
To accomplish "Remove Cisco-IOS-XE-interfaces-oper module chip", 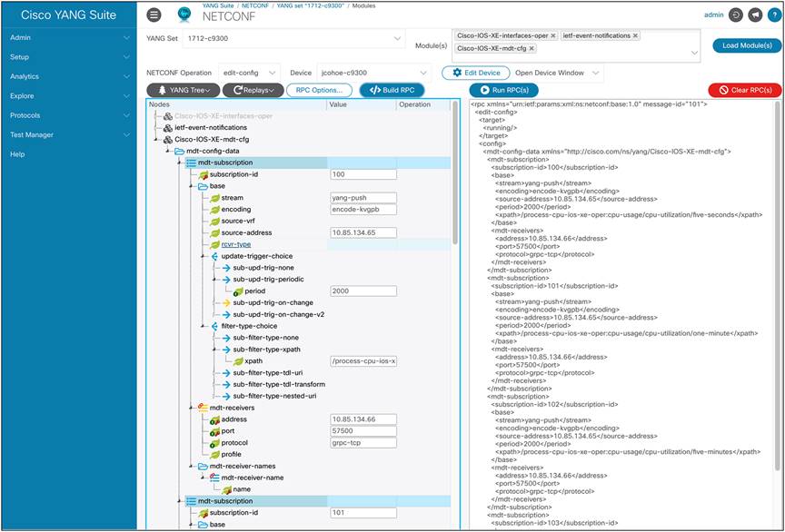I will click(552, 35).
